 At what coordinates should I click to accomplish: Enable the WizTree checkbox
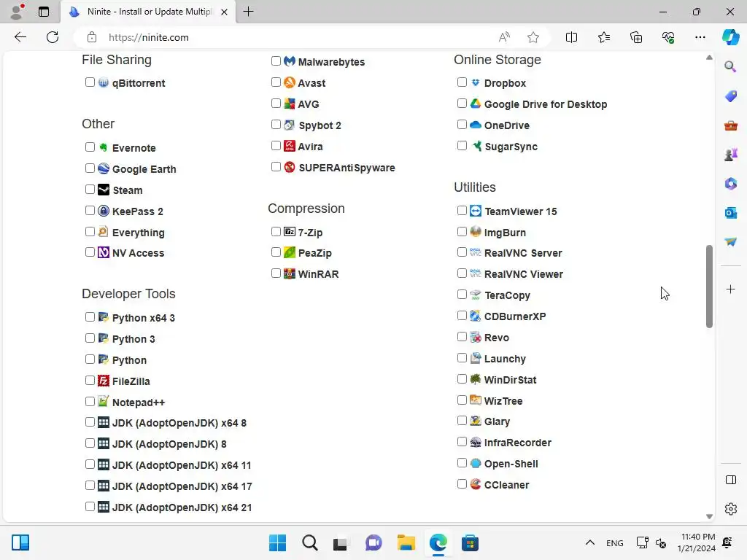[462, 400]
